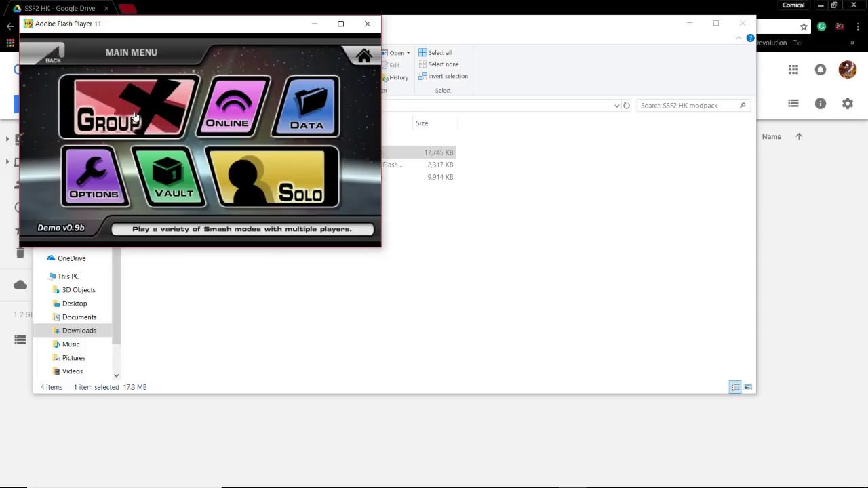This screenshot has width=868, height=488.
Task: Select the 2,317 KB file row
Action: tap(418, 165)
